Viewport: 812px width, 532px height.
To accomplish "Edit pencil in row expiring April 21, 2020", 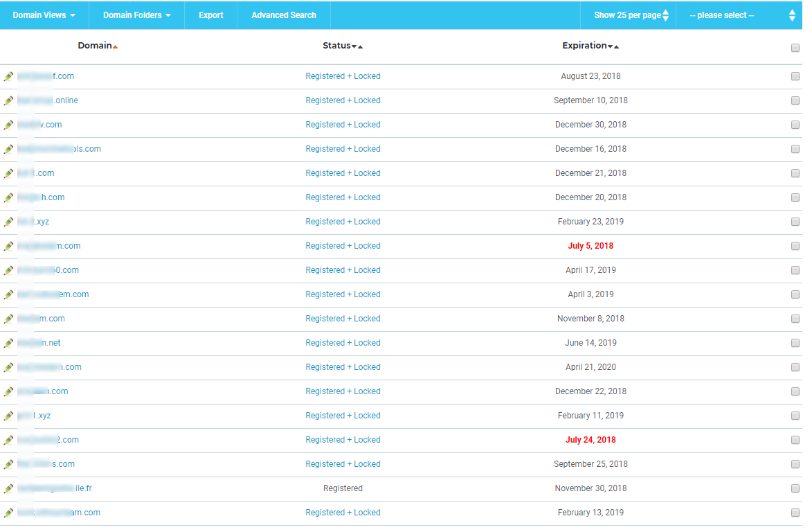I will (x=8, y=367).
